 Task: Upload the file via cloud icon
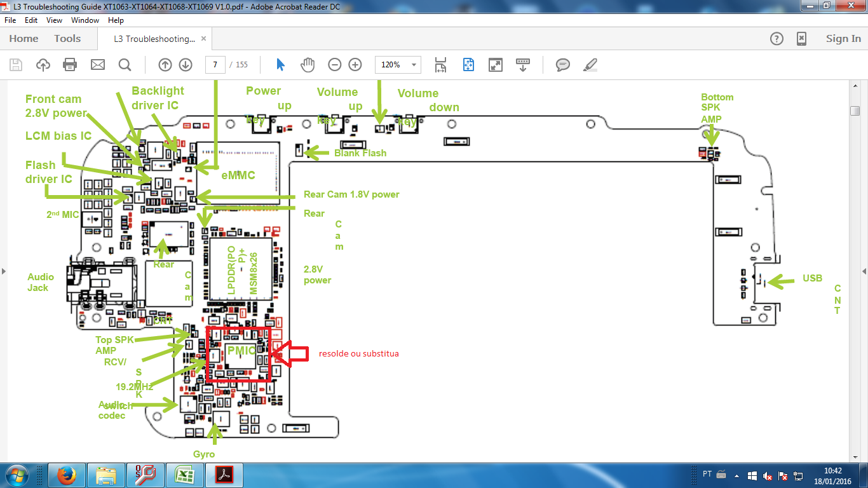(43, 65)
